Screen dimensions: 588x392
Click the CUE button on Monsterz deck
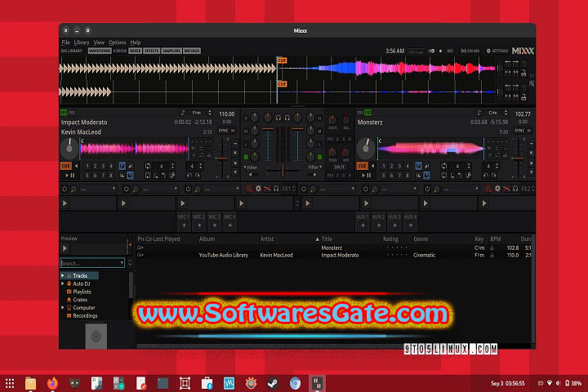(362, 166)
